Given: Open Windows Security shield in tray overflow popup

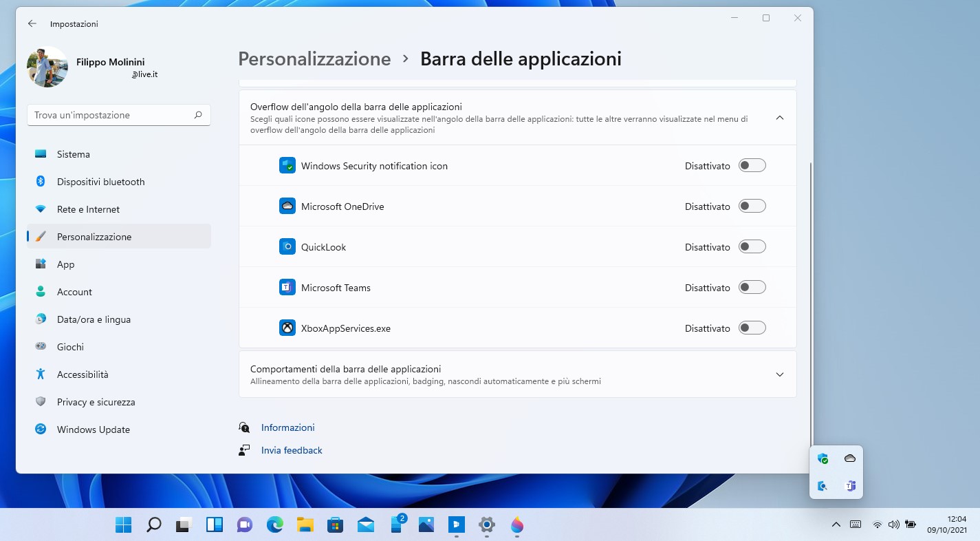Looking at the screenshot, I should pyautogui.click(x=823, y=458).
